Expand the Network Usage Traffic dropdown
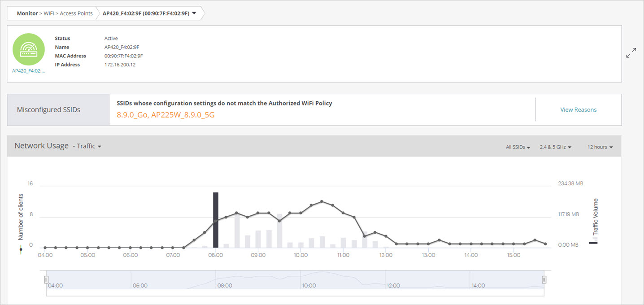This screenshot has height=305, width=644. pyautogui.click(x=89, y=146)
